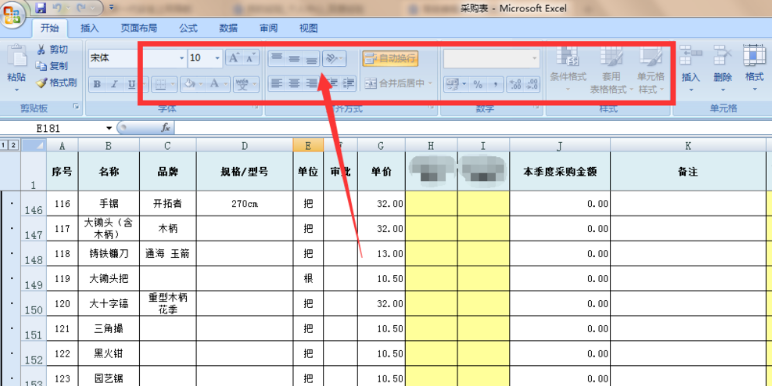Select the cell containing 手锯
This screenshot has width=772, height=386.
coord(109,203)
